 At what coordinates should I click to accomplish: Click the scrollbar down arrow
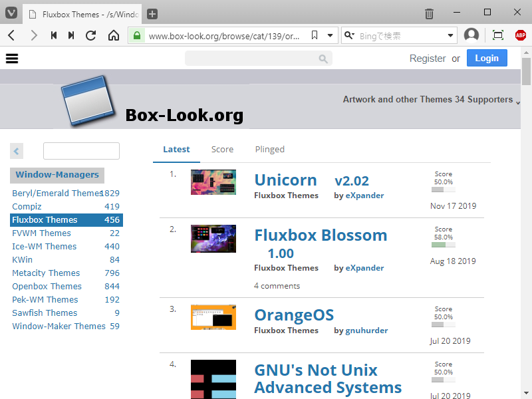[x=526, y=393]
